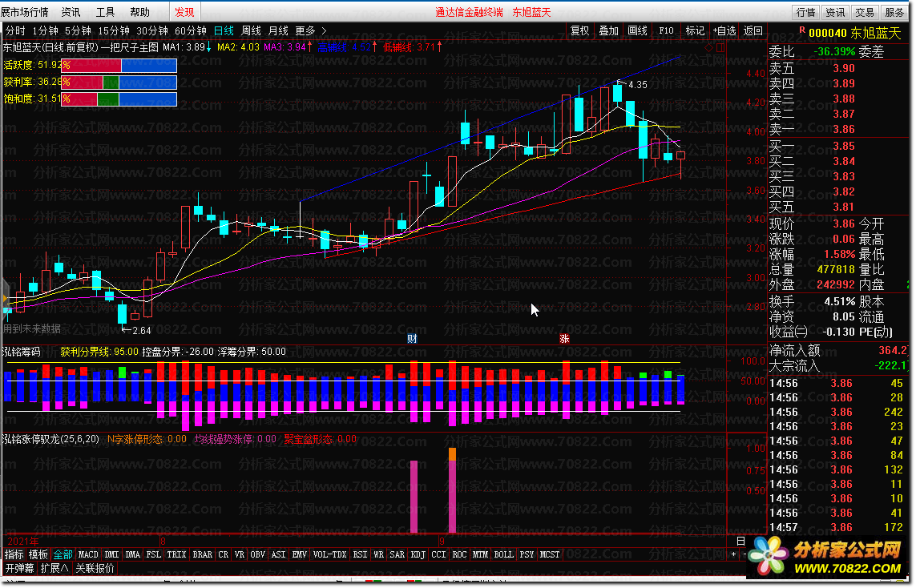Click the 活跃度 progress bar
Image resolution: width=916 pixels, height=588 pixels.
pos(119,66)
